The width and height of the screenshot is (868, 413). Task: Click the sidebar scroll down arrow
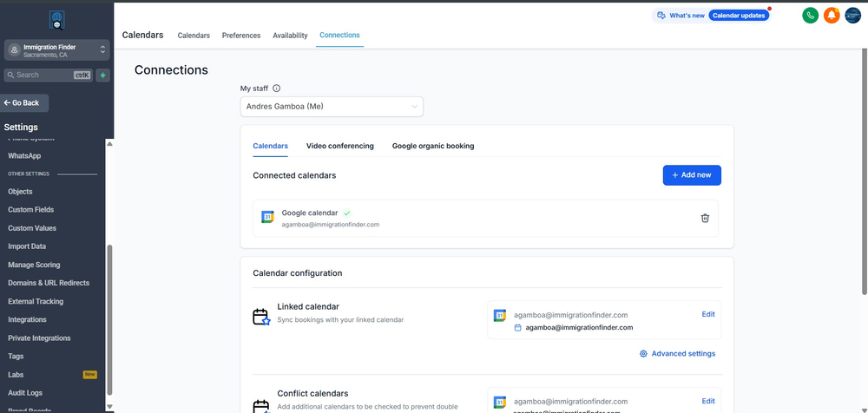point(109,406)
